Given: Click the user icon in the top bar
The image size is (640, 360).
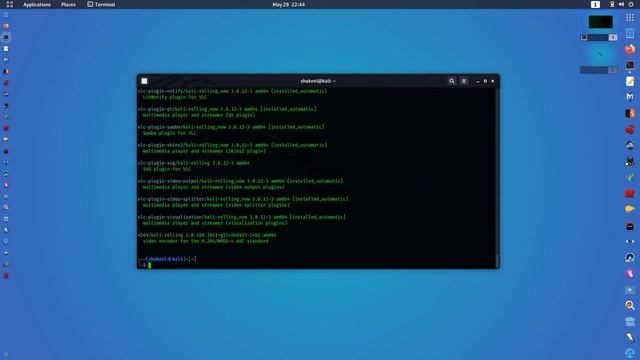Looking at the screenshot, I should point(612,4).
